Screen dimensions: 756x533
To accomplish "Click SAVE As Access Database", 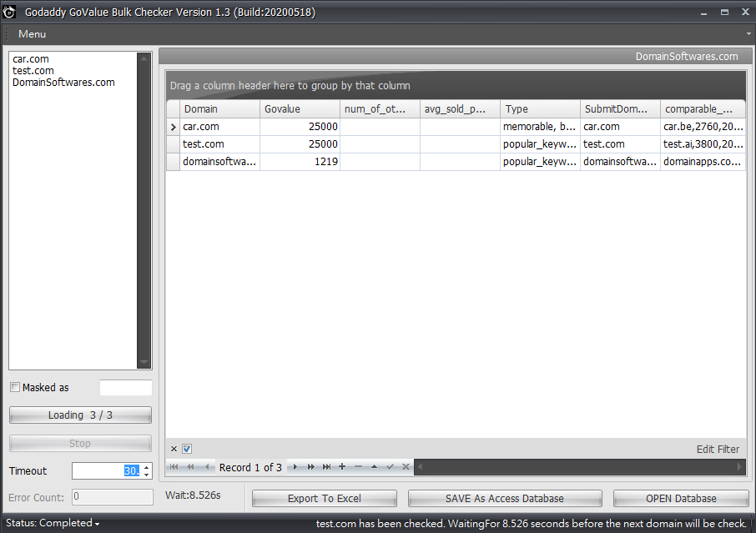I will pyautogui.click(x=505, y=499).
